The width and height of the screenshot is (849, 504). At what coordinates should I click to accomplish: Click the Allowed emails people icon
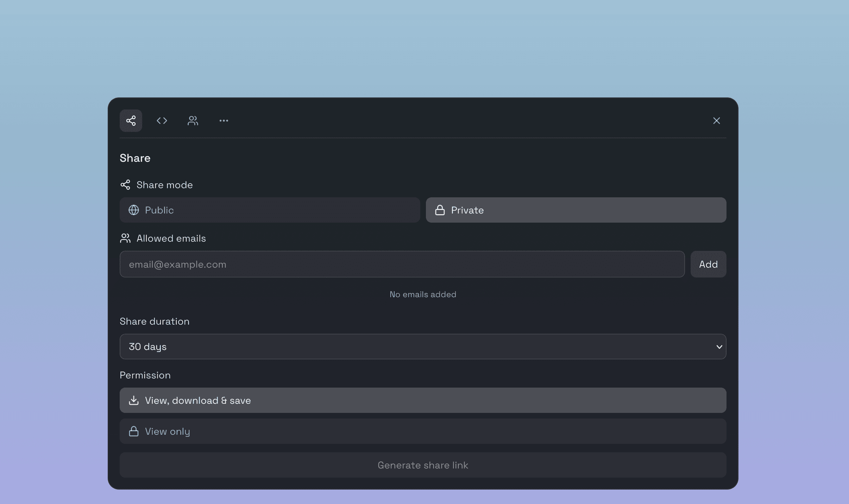click(x=125, y=238)
